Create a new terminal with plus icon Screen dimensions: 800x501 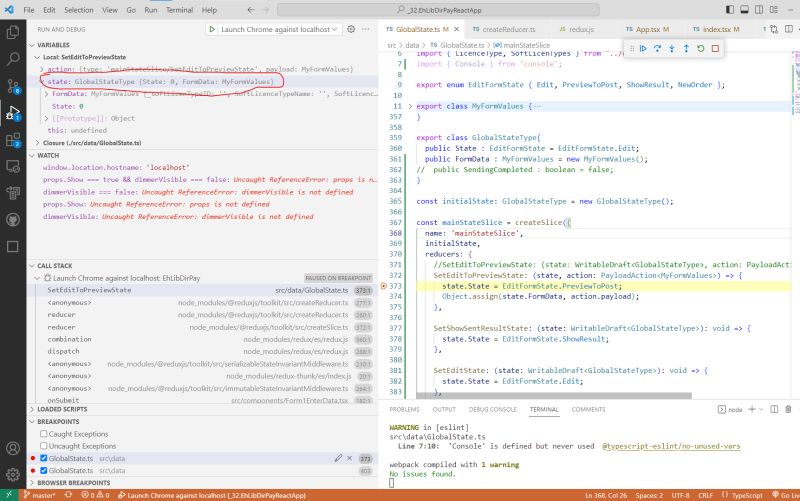[752, 409]
